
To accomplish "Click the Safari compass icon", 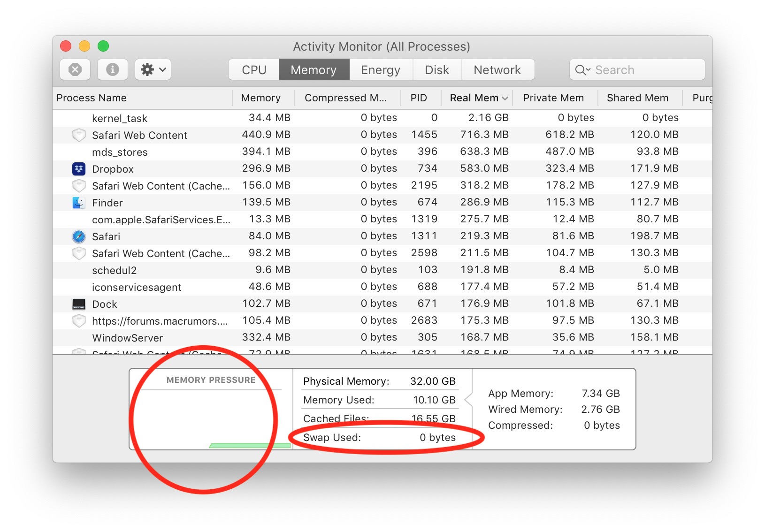I will (x=78, y=236).
